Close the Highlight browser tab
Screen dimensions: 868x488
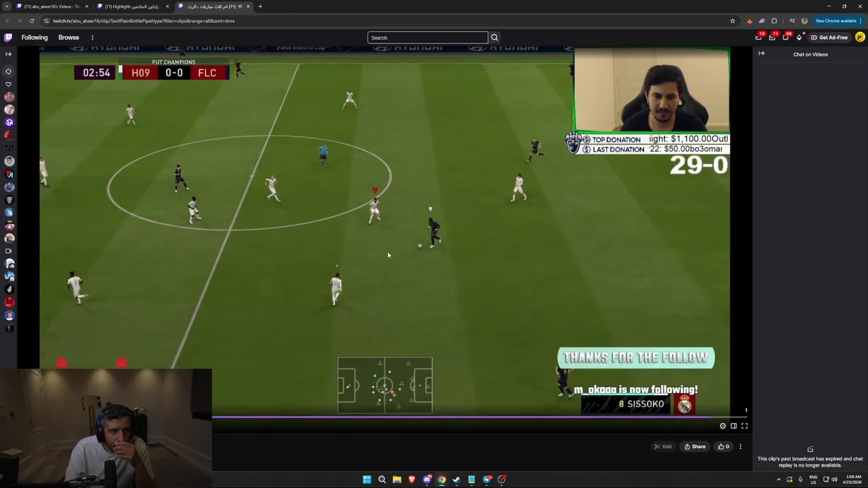pyautogui.click(x=167, y=6)
